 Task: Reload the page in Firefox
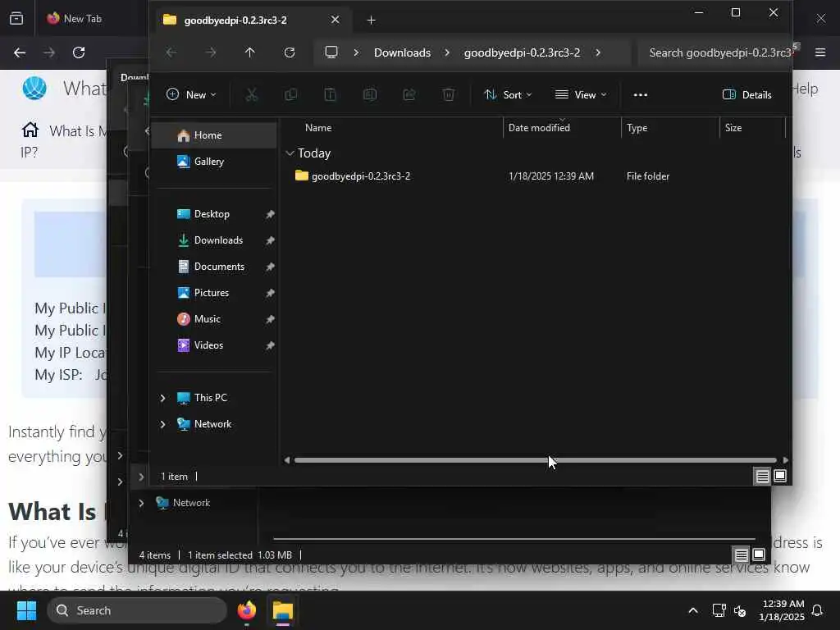click(79, 52)
